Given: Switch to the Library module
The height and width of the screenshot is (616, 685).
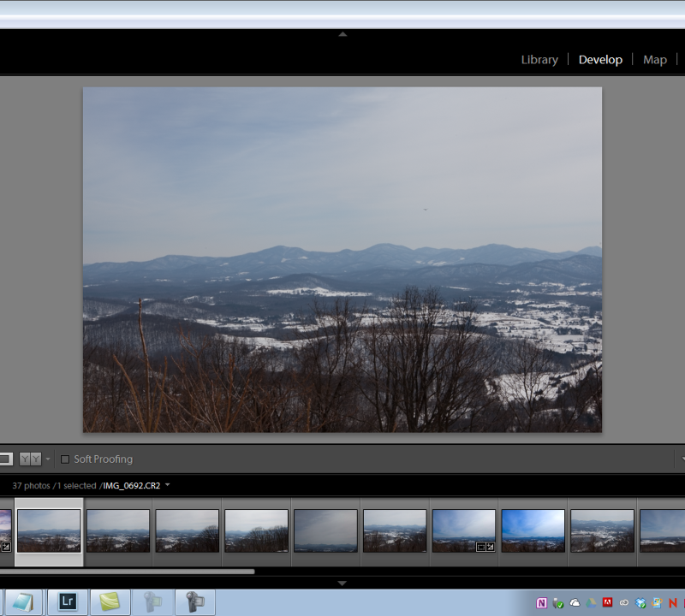Looking at the screenshot, I should [539, 60].
